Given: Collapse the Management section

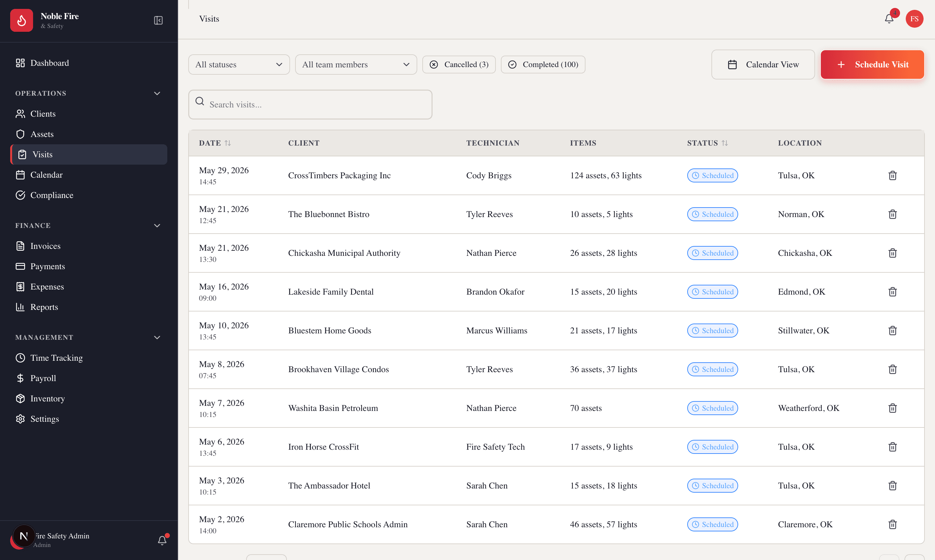Looking at the screenshot, I should (157, 337).
